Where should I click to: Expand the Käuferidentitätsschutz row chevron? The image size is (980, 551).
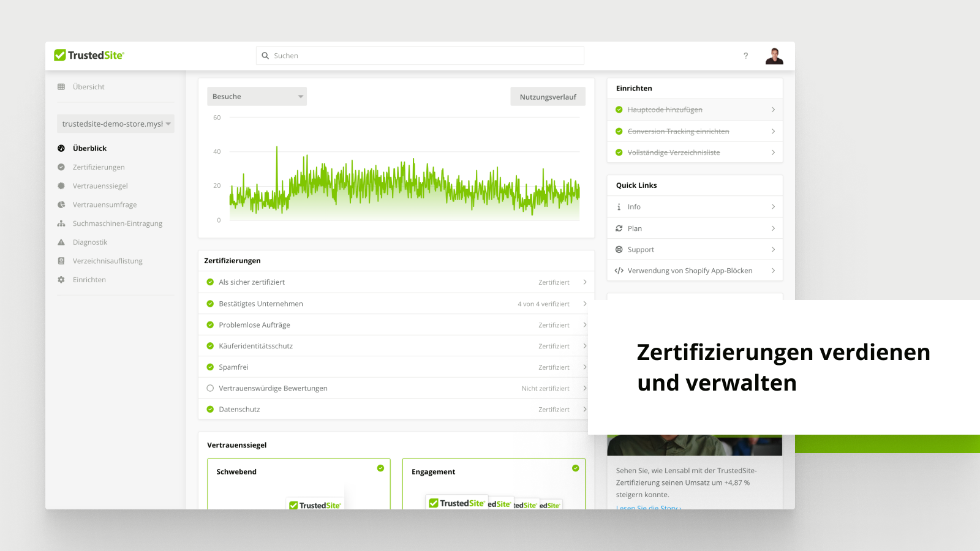coord(585,346)
